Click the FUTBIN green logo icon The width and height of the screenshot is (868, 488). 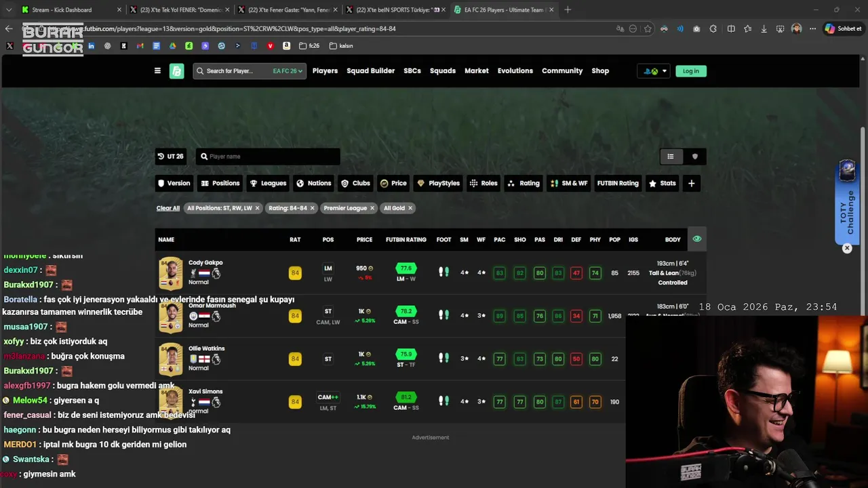click(176, 71)
